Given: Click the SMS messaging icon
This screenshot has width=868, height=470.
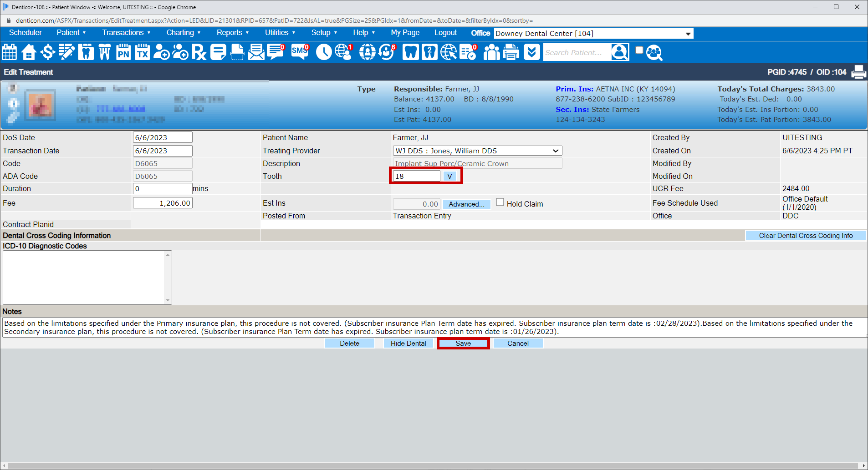Looking at the screenshot, I should pos(299,52).
